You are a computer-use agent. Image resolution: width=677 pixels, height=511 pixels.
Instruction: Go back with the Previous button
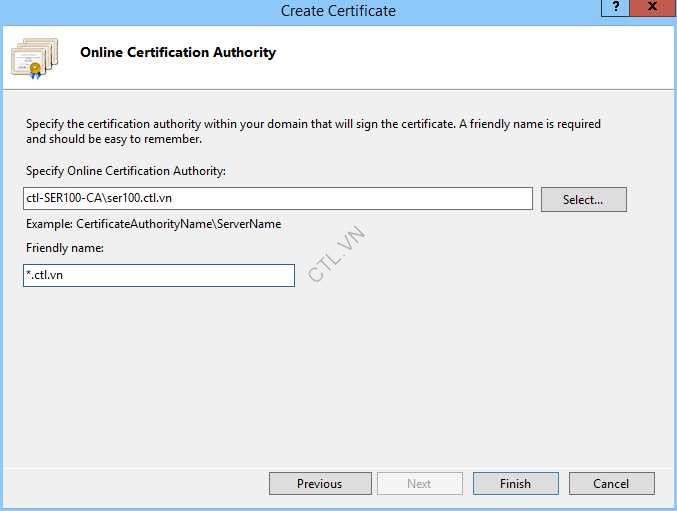[x=319, y=484]
